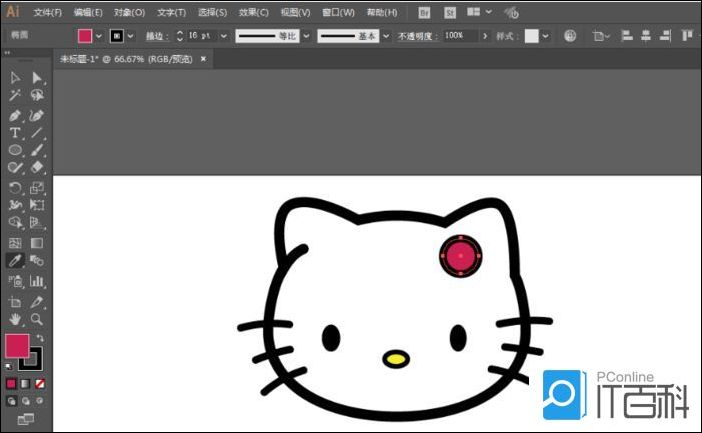Switch paint mode to Gradient

coord(25,383)
